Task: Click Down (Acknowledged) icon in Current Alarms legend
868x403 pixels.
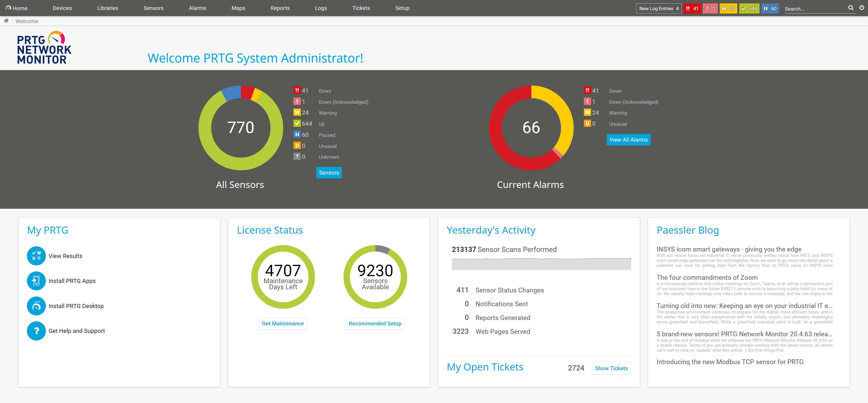Action: pos(587,102)
